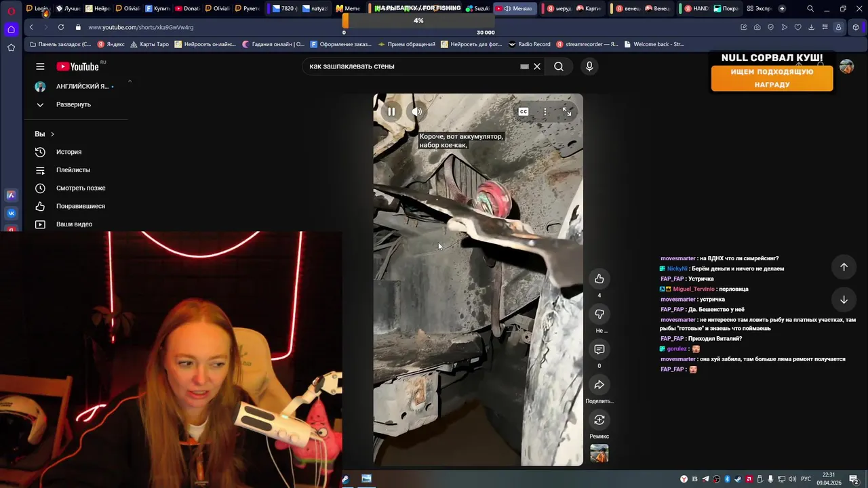
Task: Open the Opera easy setup lines icon
Action: (x=825, y=27)
